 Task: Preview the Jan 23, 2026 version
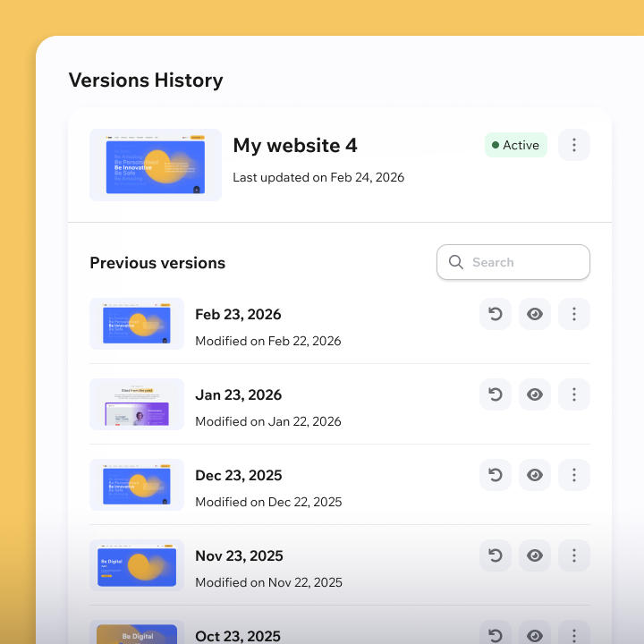pos(535,394)
